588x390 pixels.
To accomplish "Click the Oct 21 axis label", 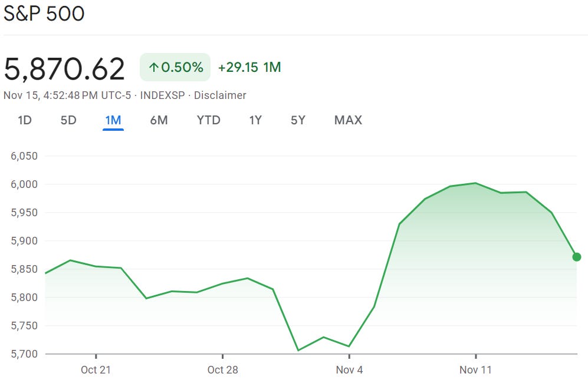I will coord(96,370).
